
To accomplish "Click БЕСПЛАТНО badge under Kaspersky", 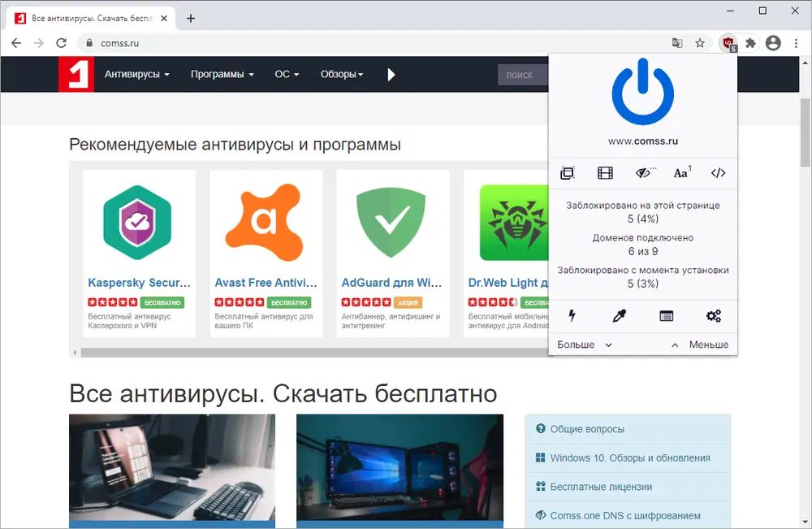I will [x=162, y=302].
